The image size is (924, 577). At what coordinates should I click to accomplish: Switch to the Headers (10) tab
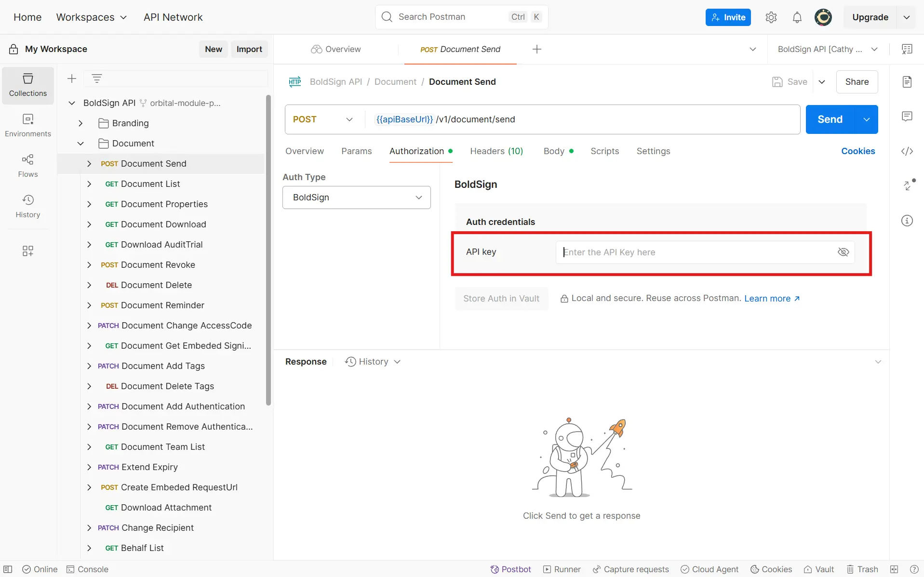click(496, 151)
